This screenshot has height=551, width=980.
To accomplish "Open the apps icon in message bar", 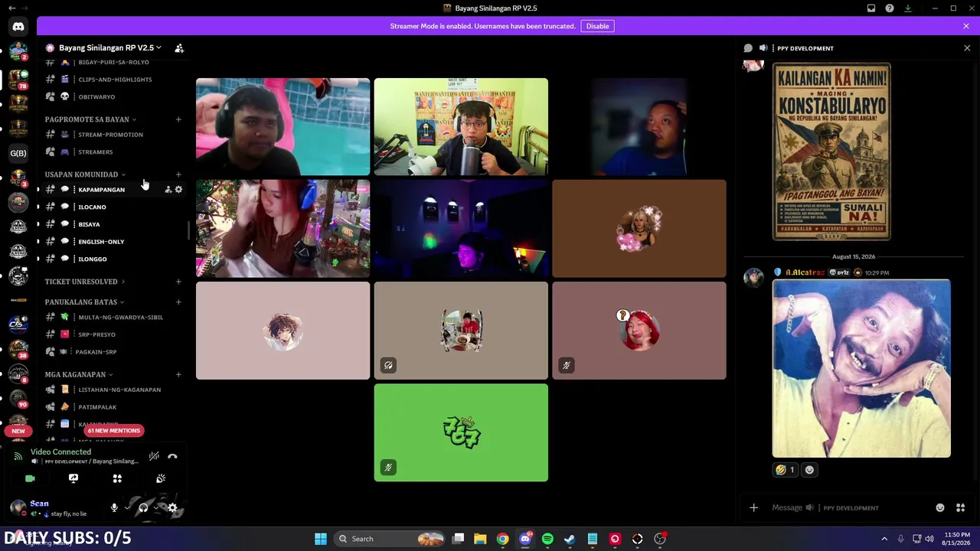I will (960, 507).
